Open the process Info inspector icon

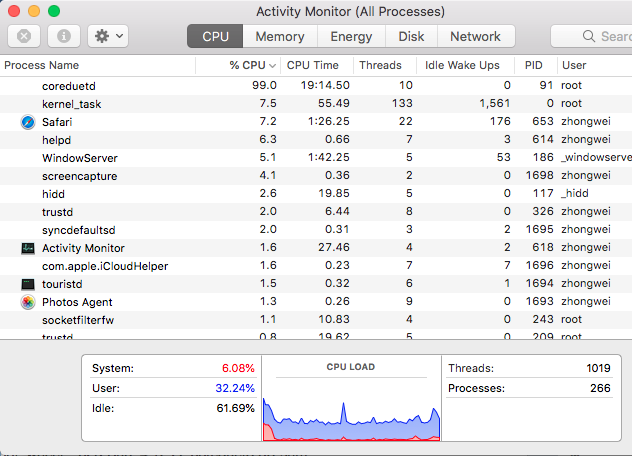[64, 36]
